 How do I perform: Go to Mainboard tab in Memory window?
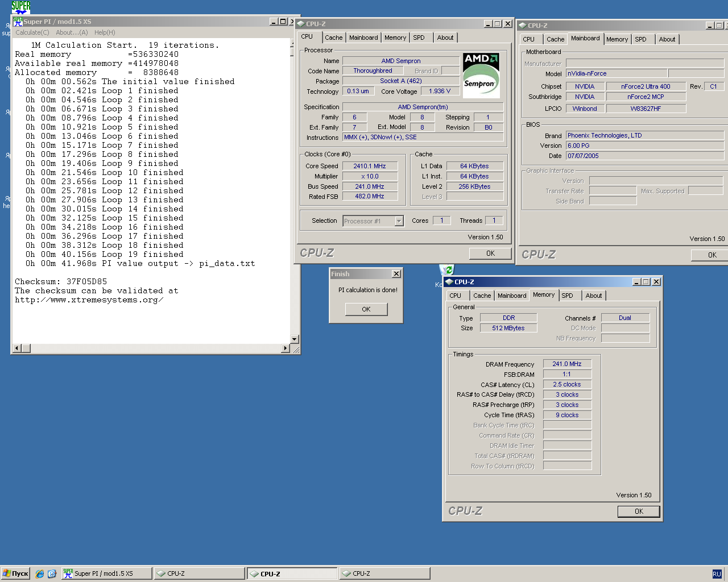point(512,296)
